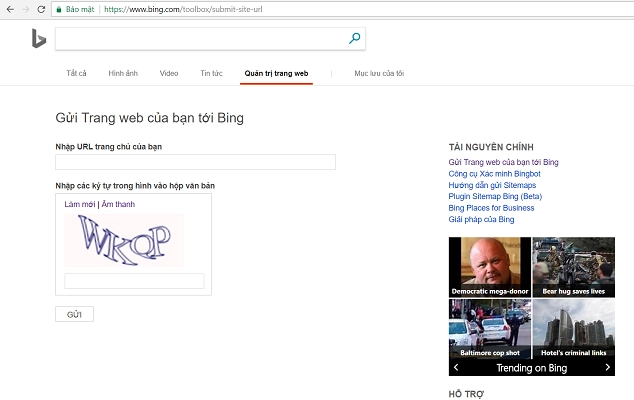Click the Trending on Bing label
The width and height of the screenshot is (634, 400).
point(532,368)
